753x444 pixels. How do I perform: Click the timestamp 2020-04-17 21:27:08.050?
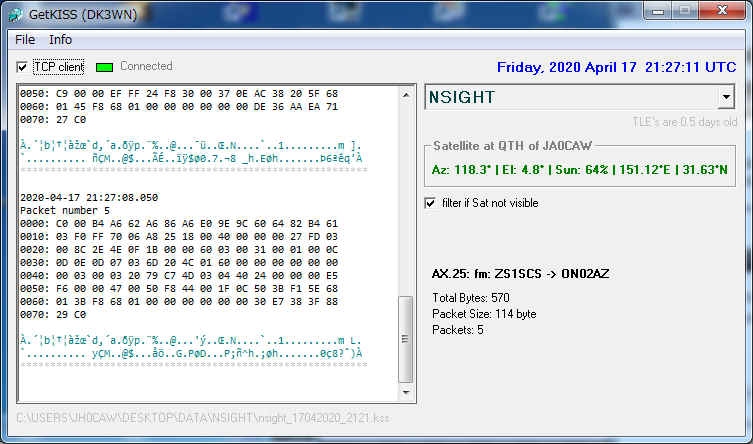[89, 197]
